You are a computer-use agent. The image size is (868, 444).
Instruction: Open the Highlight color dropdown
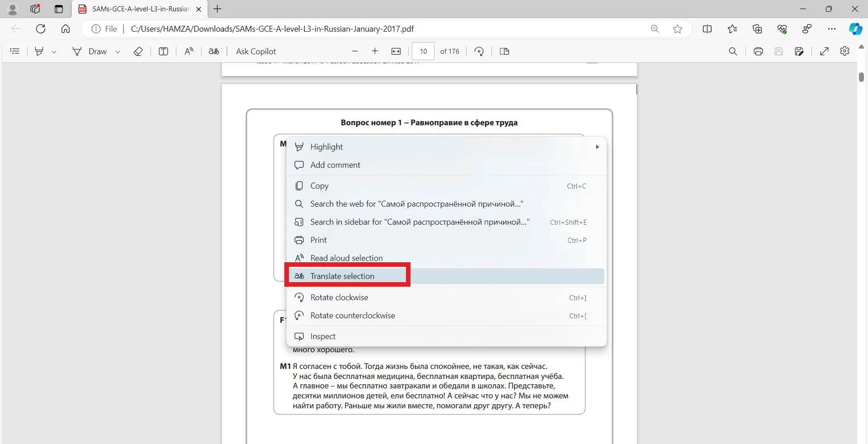54,51
